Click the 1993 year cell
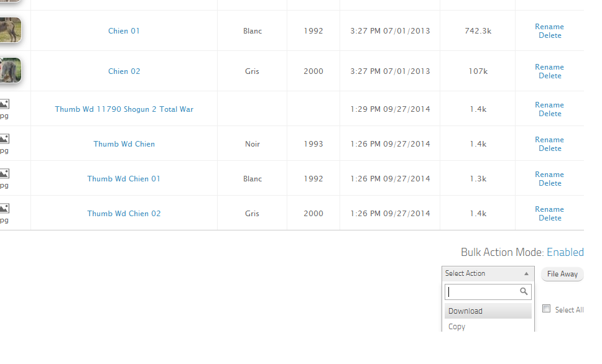The height and width of the screenshot is (364, 602). coord(313,144)
